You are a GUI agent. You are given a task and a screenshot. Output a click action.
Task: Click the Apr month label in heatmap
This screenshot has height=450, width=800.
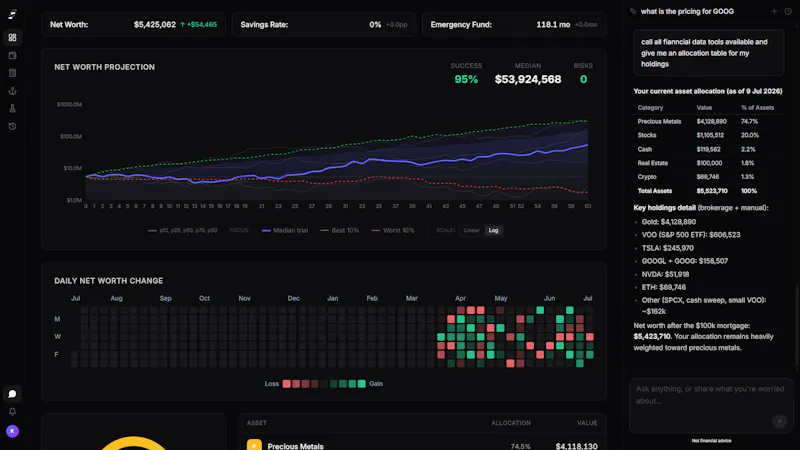tap(460, 298)
